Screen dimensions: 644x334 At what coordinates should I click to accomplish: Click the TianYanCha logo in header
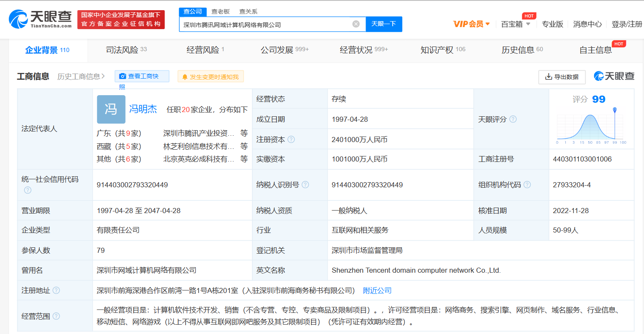(40, 19)
